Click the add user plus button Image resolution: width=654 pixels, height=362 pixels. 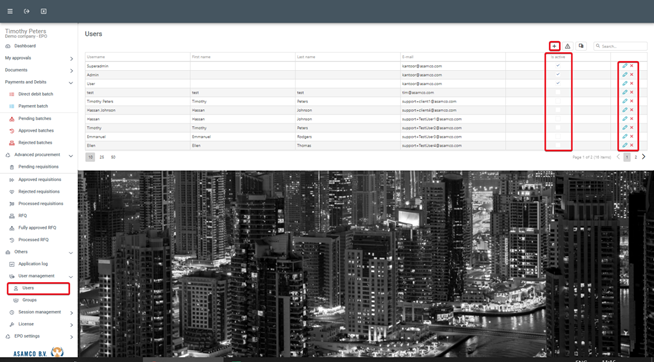(554, 46)
